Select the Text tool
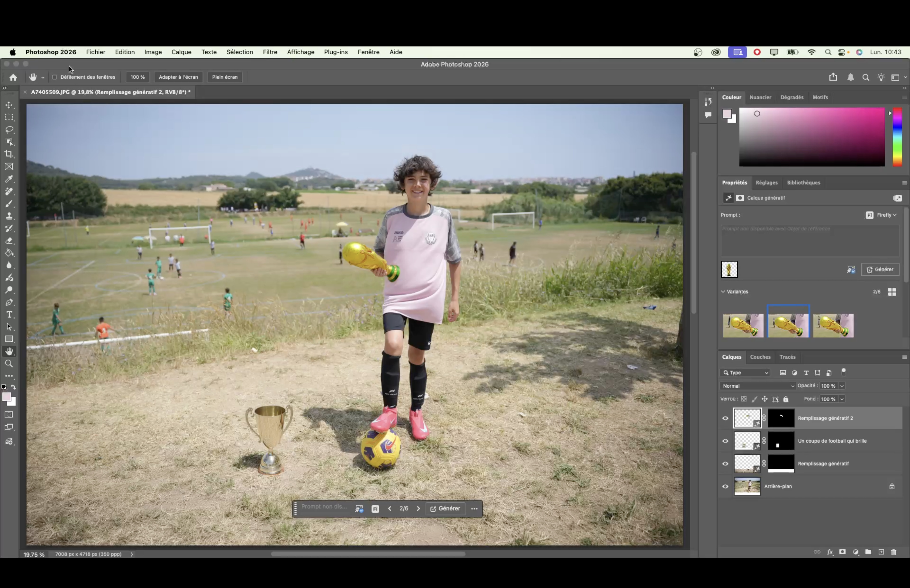 click(9, 315)
